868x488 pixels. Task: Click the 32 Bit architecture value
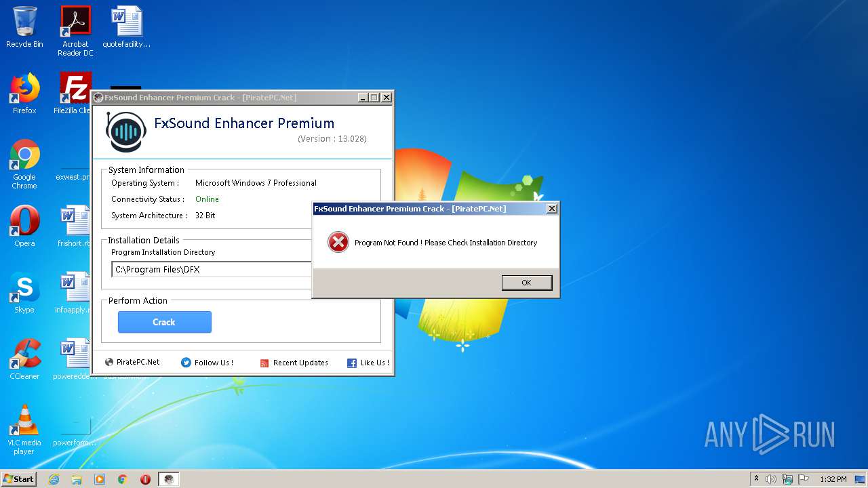205,216
